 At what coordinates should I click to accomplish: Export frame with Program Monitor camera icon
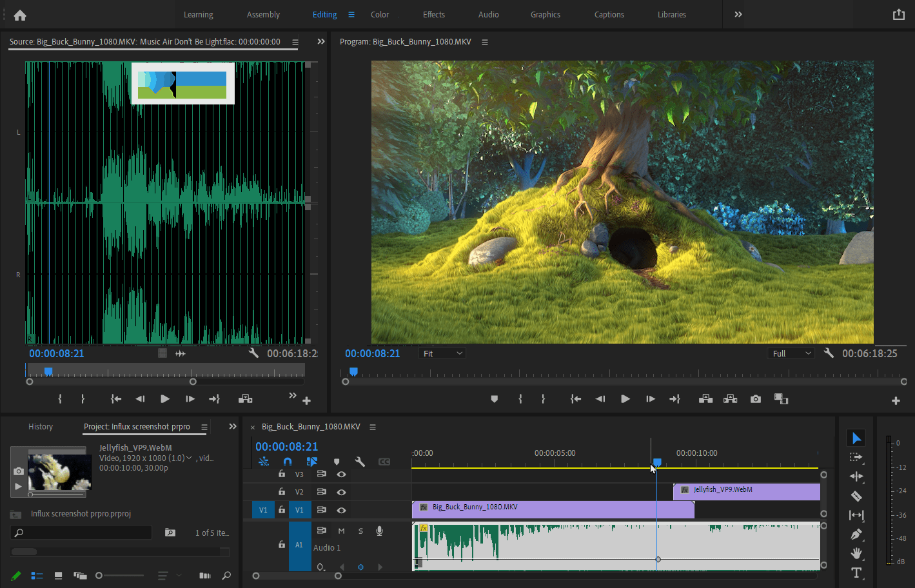756,399
